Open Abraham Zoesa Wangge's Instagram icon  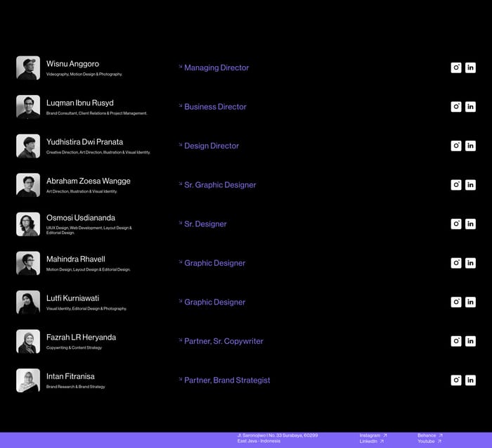456,185
